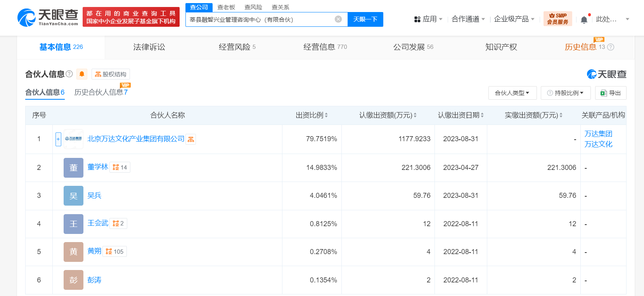Switch to the 经营风险 tab
The width and height of the screenshot is (644, 296).
click(x=237, y=47)
